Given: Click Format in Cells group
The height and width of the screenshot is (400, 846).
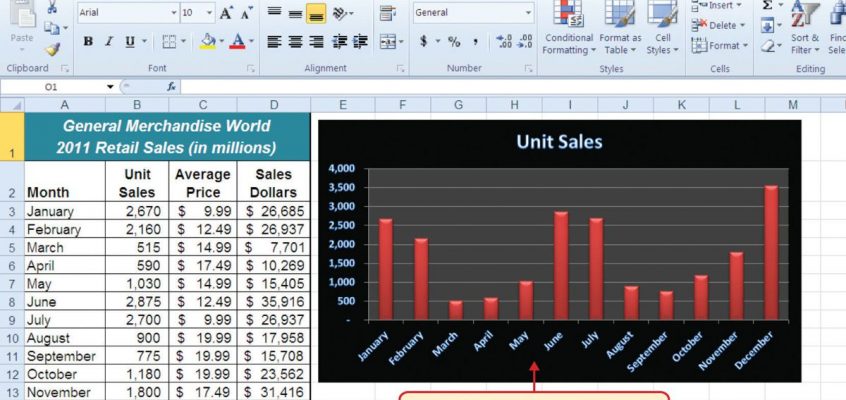Looking at the screenshot, I should click(x=719, y=46).
